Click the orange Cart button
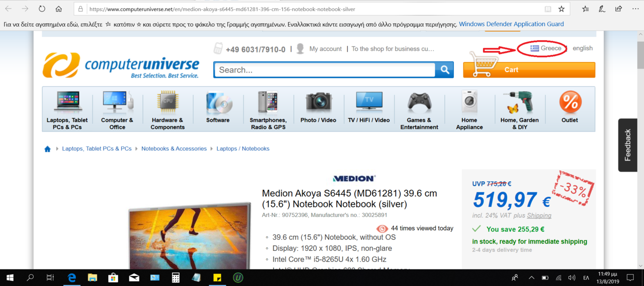Viewport: 644px width, 286px height. pos(529,70)
